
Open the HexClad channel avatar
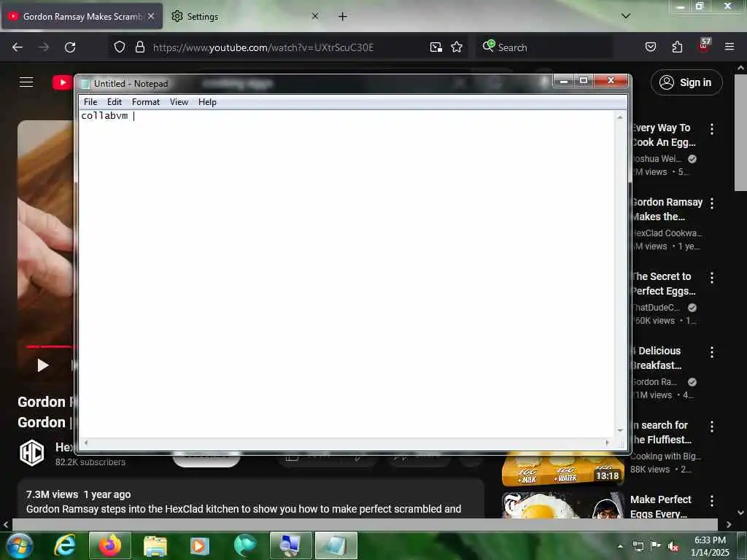[x=32, y=453]
